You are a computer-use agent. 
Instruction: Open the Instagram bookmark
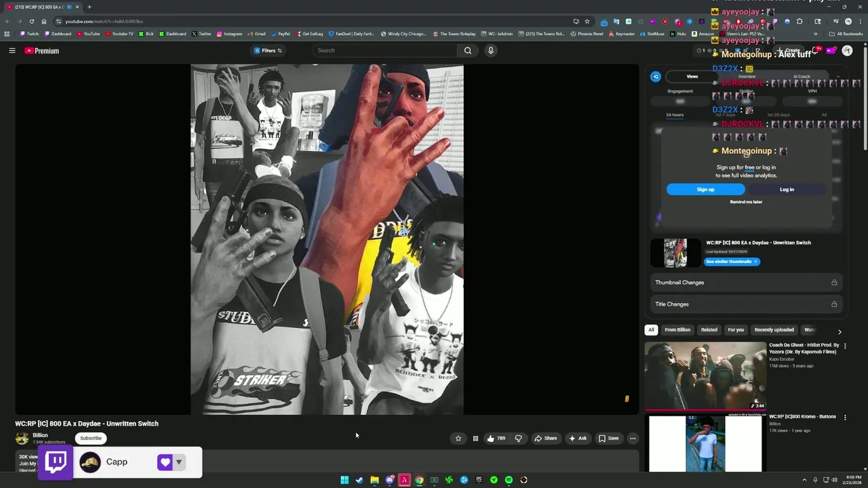coord(229,34)
